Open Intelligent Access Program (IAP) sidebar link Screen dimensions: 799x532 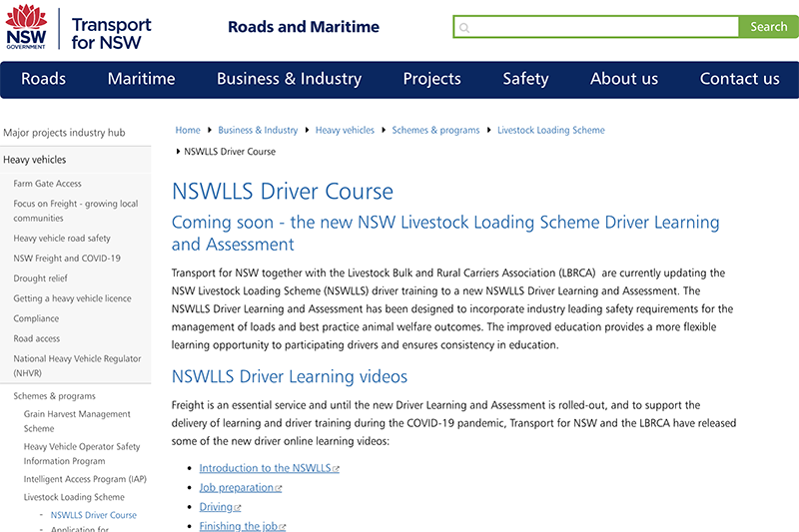(x=85, y=479)
